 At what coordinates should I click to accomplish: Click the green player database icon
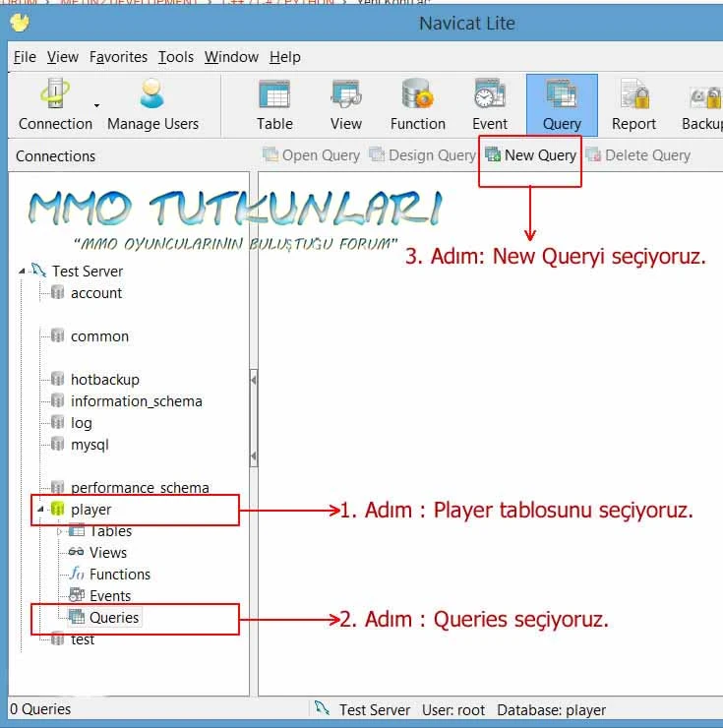[x=58, y=509]
